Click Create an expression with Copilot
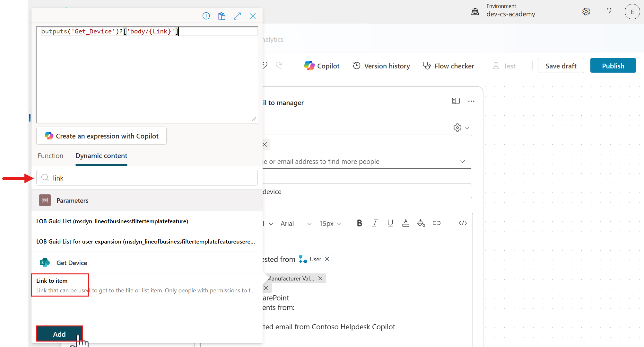Viewport: 644px width, 347px height. pos(101,136)
